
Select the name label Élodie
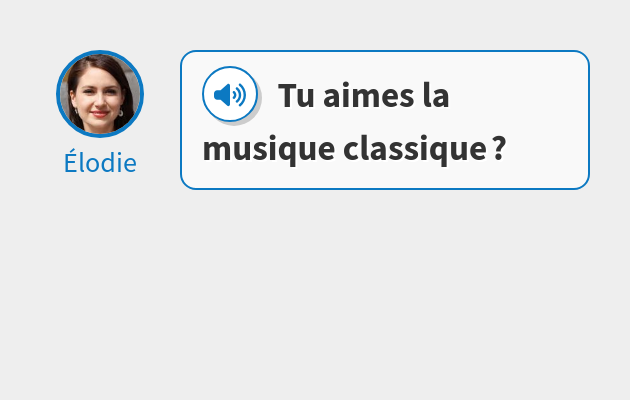(x=100, y=163)
